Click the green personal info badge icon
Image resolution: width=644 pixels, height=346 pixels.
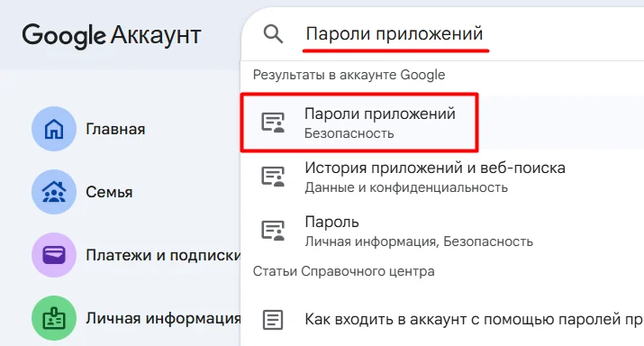tap(54, 318)
